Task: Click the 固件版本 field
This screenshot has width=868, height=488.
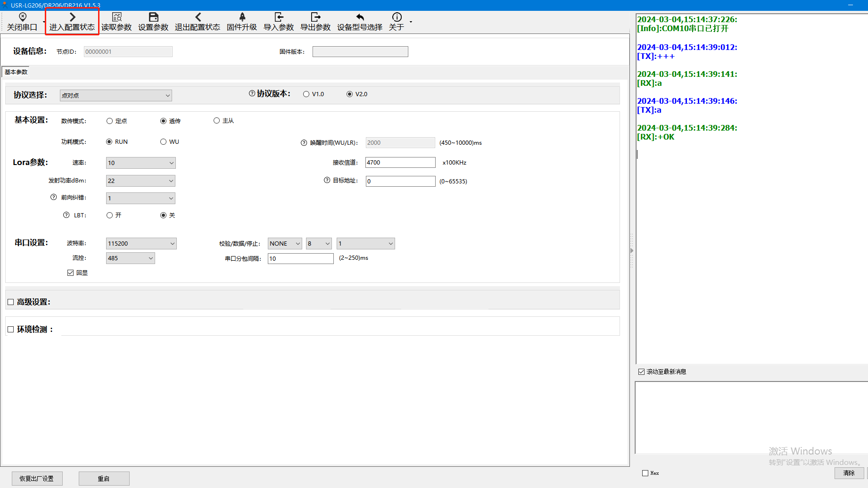Action: 360,52
